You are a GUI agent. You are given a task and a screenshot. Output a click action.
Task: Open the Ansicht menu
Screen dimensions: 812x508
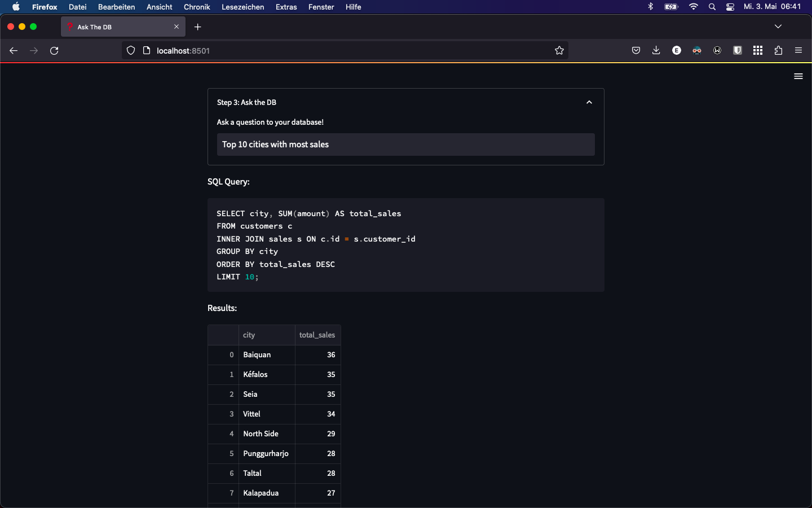point(160,7)
